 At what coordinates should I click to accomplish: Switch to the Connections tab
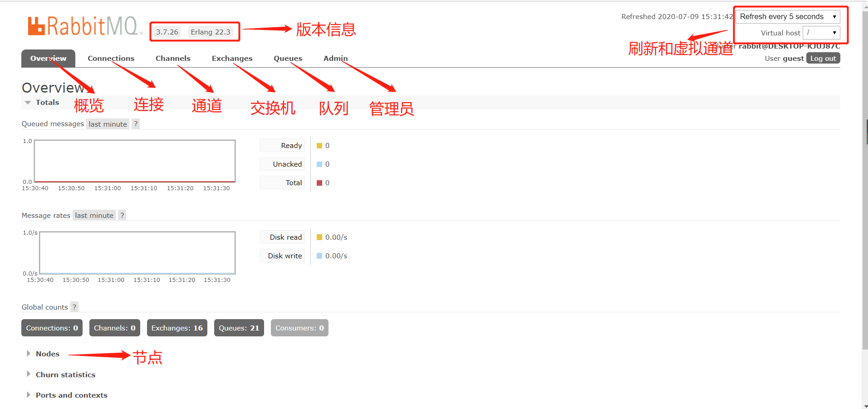111,59
